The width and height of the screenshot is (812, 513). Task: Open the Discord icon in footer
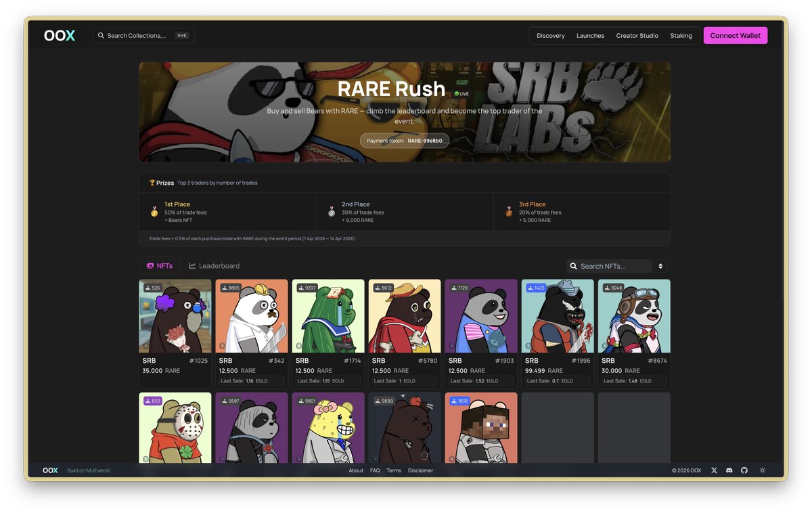click(729, 470)
